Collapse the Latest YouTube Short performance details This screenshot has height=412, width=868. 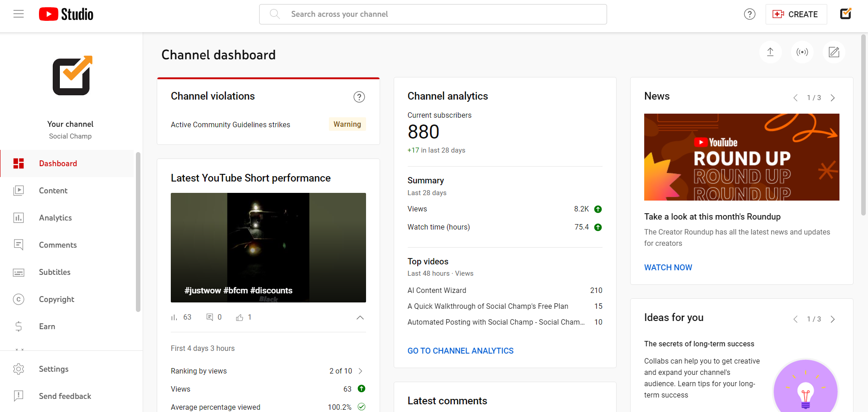pyautogui.click(x=360, y=317)
